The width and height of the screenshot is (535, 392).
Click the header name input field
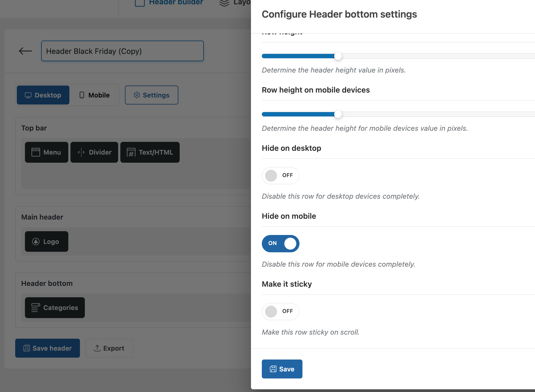pyautogui.click(x=122, y=51)
